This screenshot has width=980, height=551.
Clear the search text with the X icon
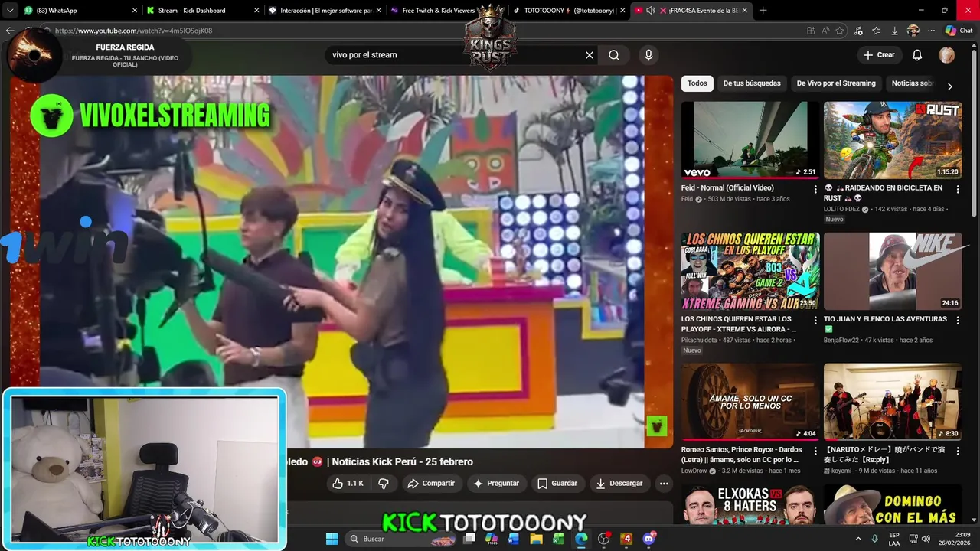pyautogui.click(x=590, y=55)
